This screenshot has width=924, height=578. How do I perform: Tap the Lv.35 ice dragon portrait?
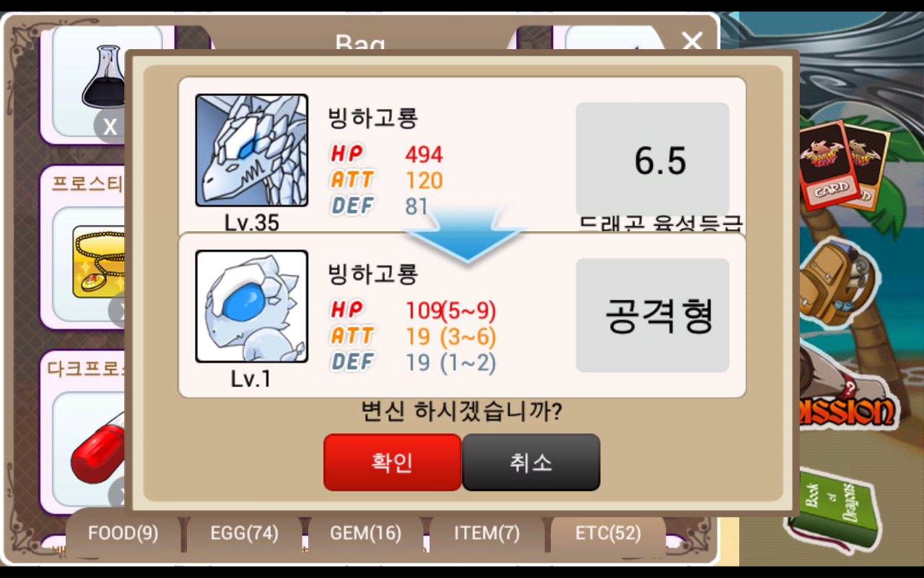pyautogui.click(x=252, y=150)
